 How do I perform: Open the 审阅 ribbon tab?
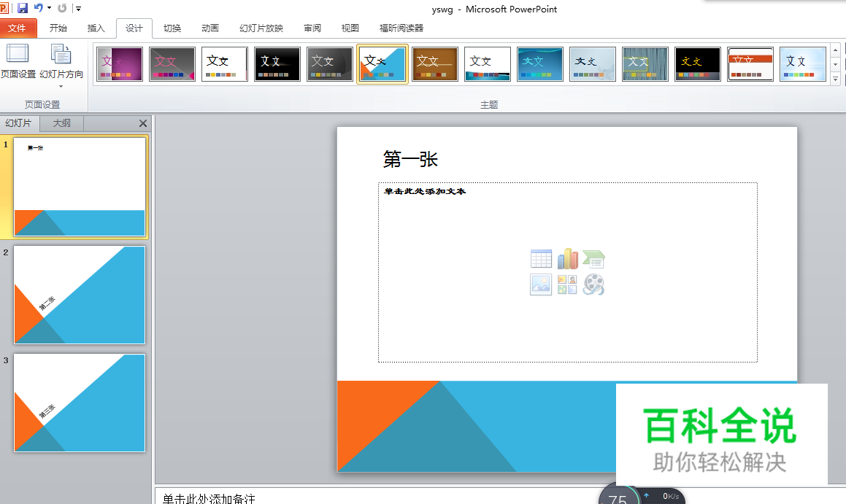point(312,28)
